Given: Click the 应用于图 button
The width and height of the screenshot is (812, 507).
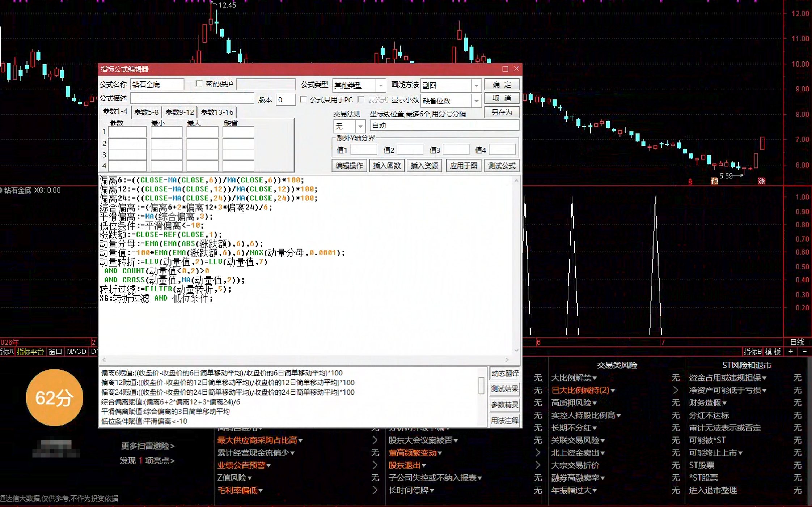Looking at the screenshot, I should click(464, 166).
